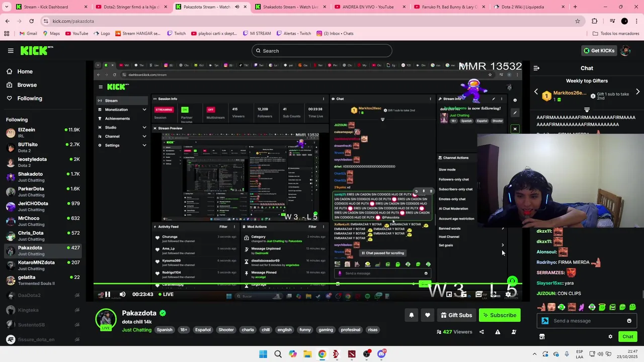Open chat settings gear
644x362 pixels.
[x=610, y=337]
